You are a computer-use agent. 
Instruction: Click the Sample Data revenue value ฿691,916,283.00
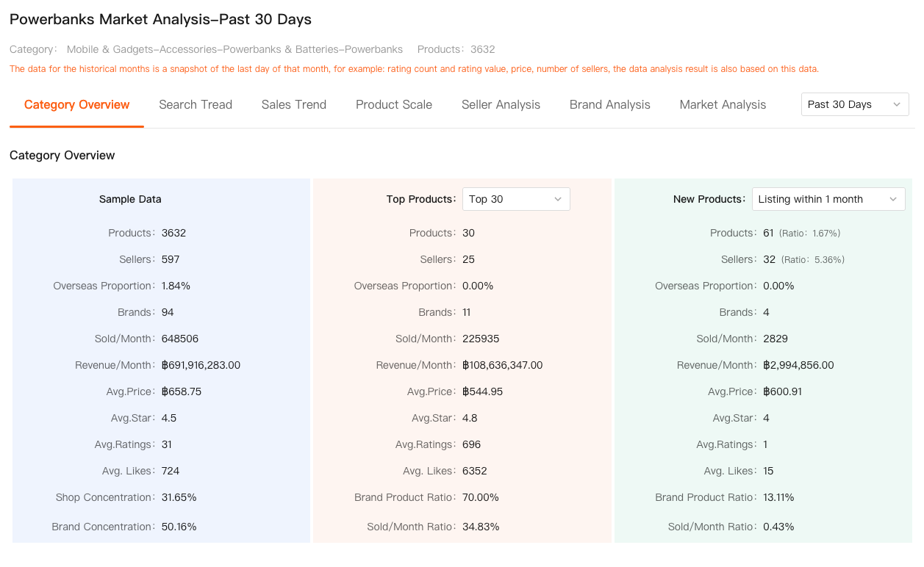(201, 365)
